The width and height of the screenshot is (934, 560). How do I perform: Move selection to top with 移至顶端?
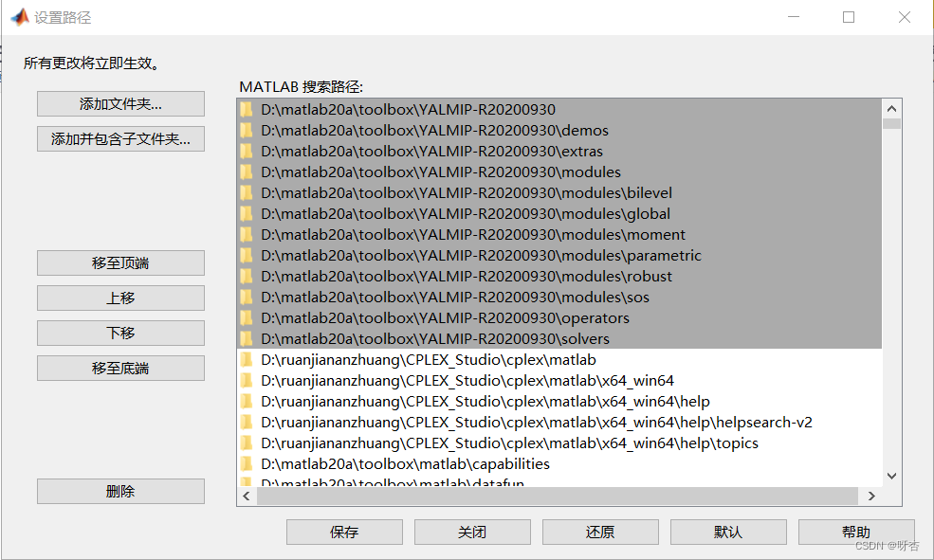pyautogui.click(x=121, y=263)
